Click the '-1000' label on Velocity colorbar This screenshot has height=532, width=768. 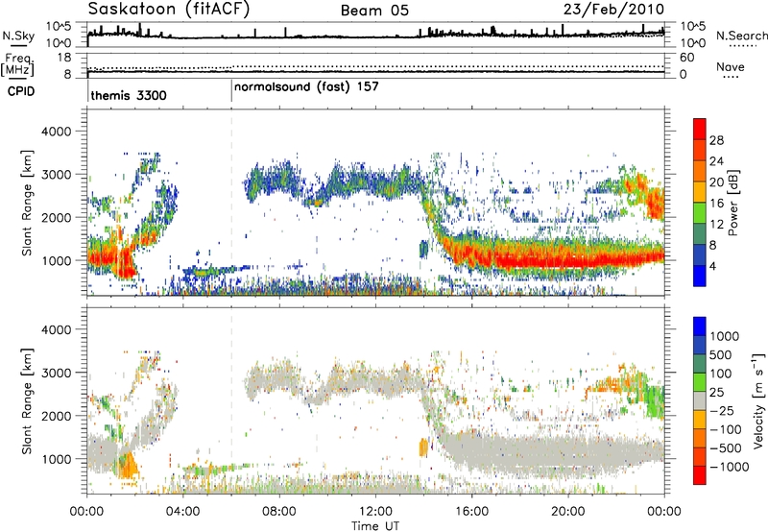point(730,467)
